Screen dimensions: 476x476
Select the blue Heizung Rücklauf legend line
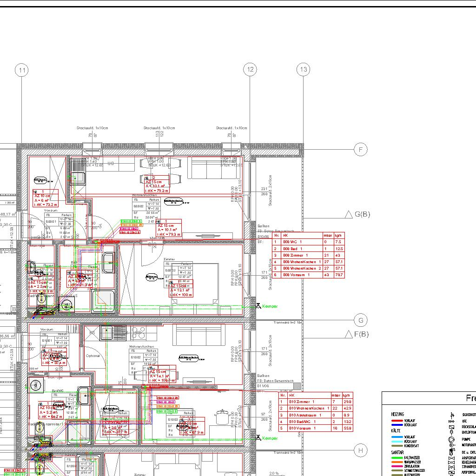point(397,425)
